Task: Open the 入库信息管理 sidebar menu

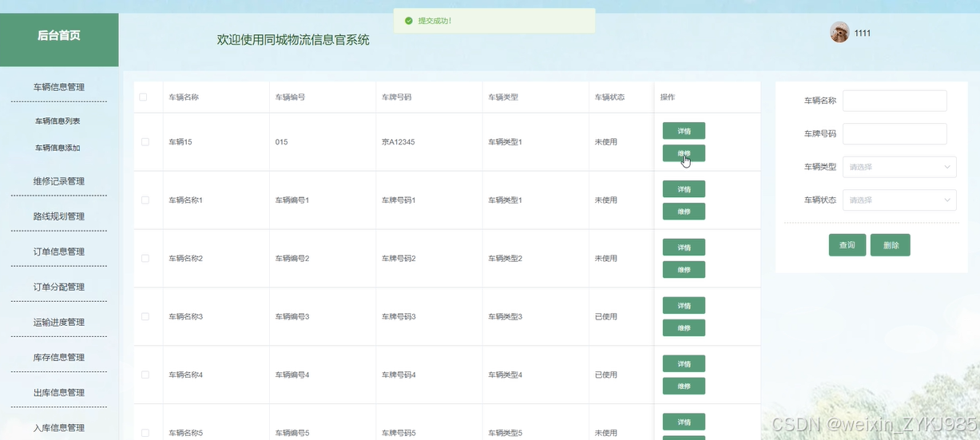Action: coord(59,427)
